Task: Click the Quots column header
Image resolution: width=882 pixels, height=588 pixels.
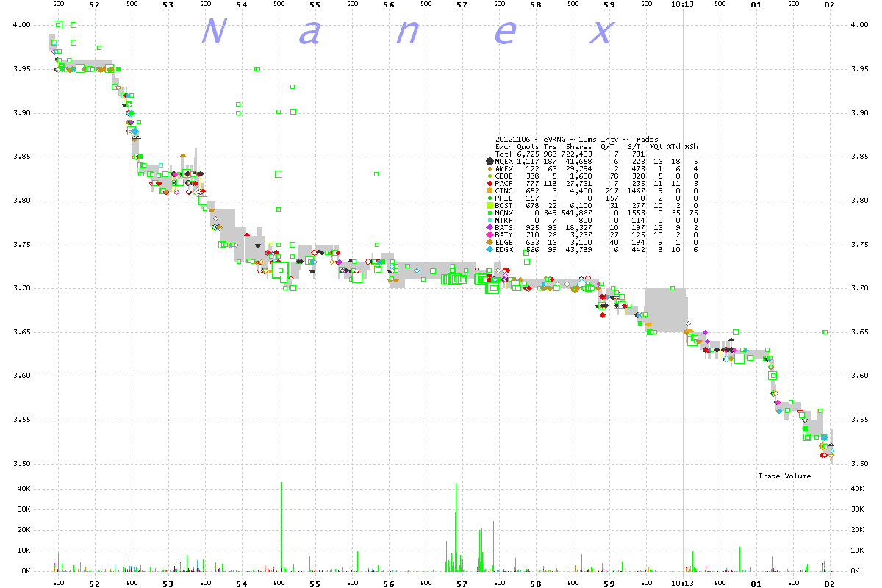Action: (528, 147)
